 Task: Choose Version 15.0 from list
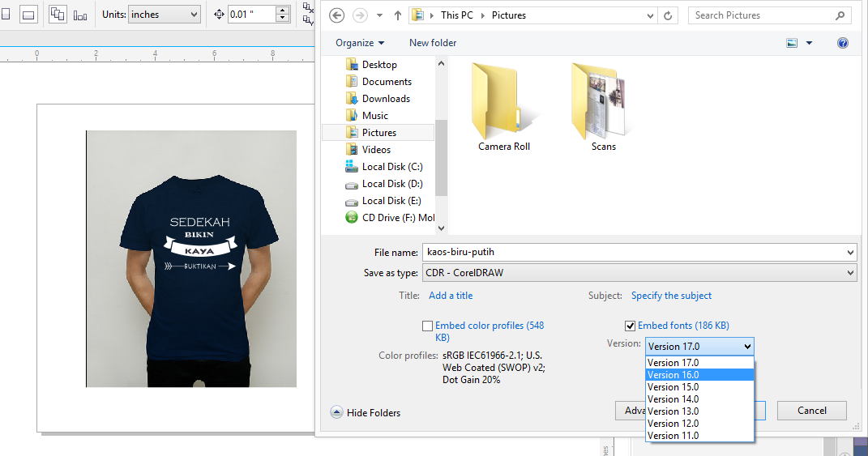pos(699,387)
